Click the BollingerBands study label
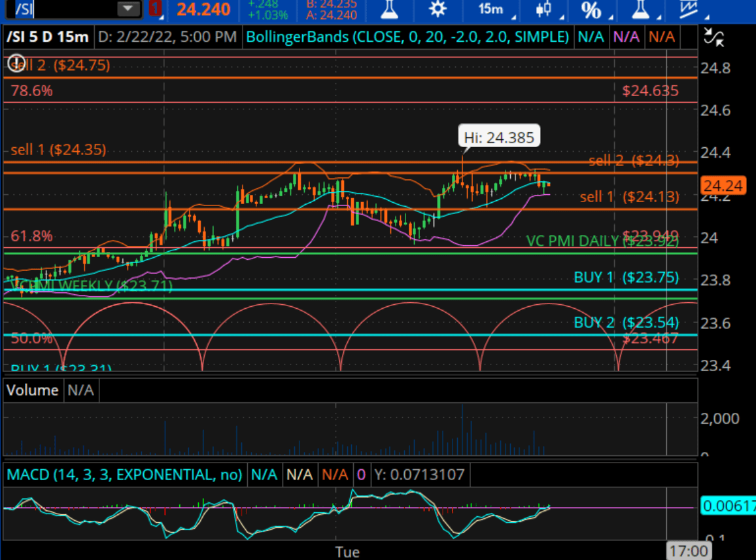 pos(407,37)
